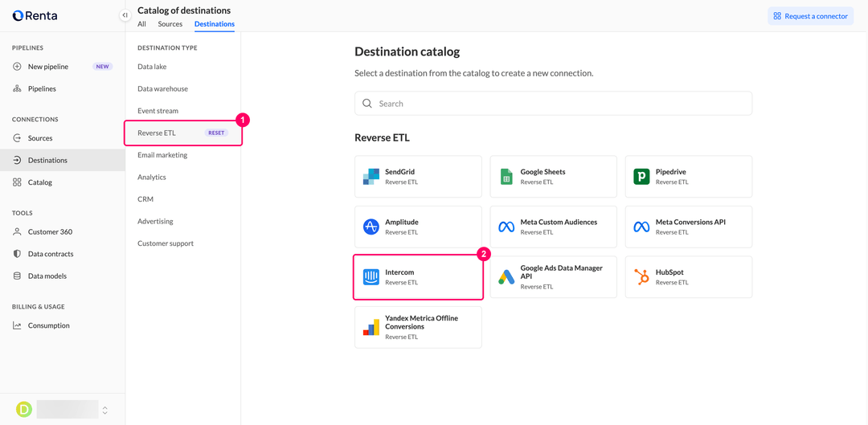This screenshot has height=425, width=868.
Task: Select the SendGrid destination name
Action: 399,172
